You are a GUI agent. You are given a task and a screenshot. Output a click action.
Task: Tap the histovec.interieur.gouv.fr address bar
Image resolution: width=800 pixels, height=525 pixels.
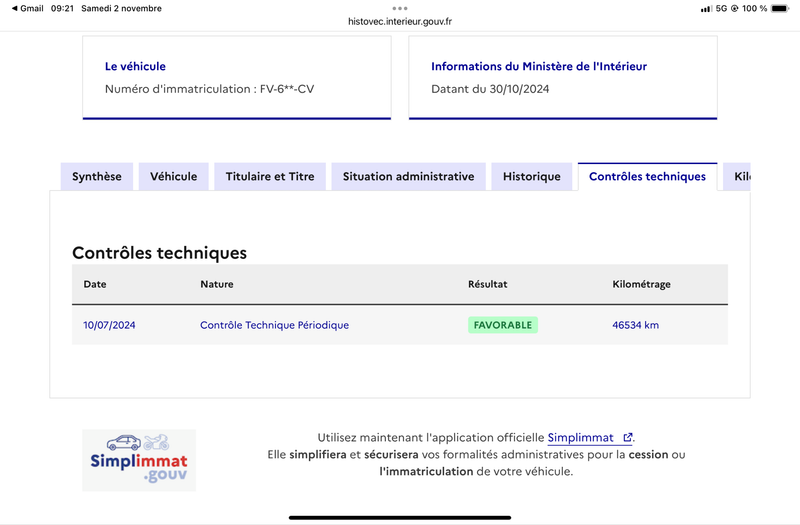[x=399, y=21]
